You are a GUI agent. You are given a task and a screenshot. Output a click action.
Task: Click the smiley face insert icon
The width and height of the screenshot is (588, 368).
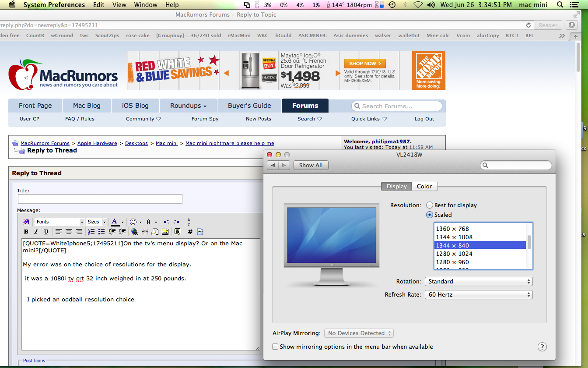(x=133, y=222)
